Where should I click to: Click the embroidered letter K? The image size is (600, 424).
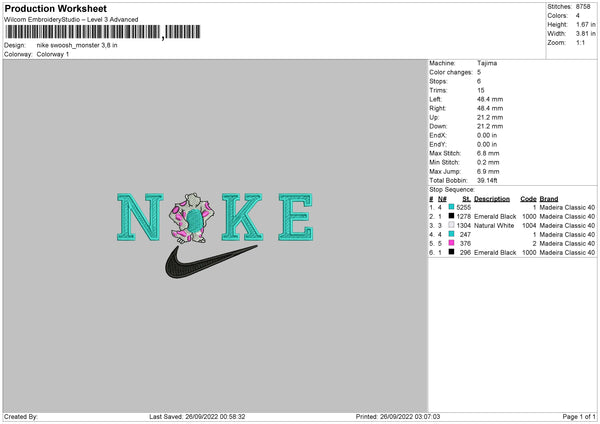click(242, 217)
